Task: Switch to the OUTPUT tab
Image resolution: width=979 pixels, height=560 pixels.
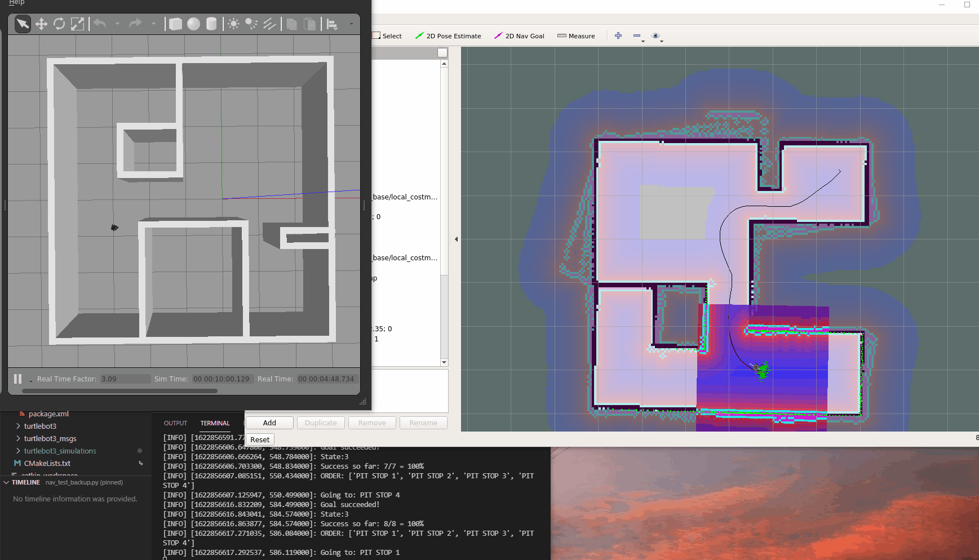Action: [x=175, y=423]
